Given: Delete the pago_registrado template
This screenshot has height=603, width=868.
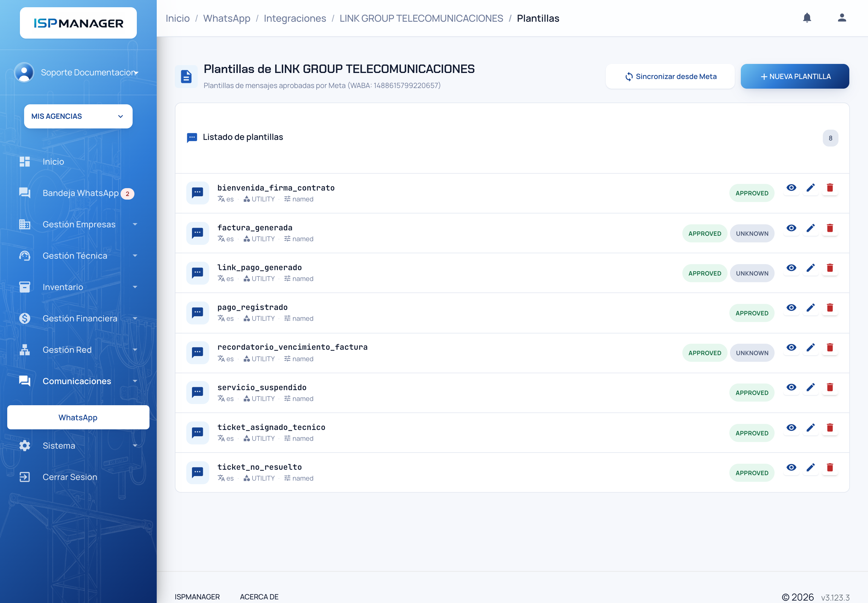Looking at the screenshot, I should 830,308.
